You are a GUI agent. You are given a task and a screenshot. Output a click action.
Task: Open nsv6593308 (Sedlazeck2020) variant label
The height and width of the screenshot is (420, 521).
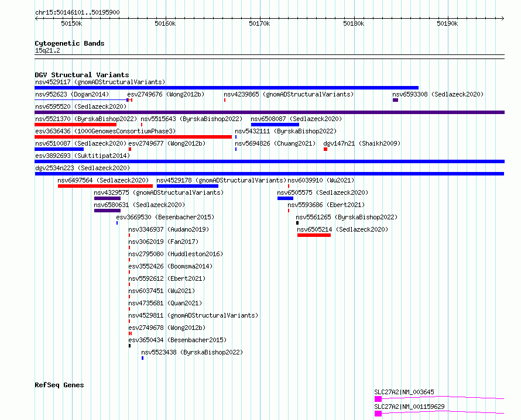(438, 94)
